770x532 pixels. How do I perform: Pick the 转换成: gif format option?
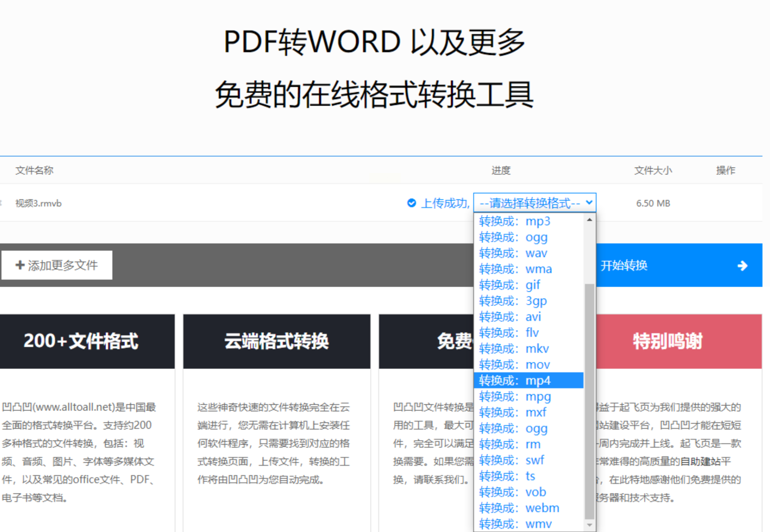529,285
